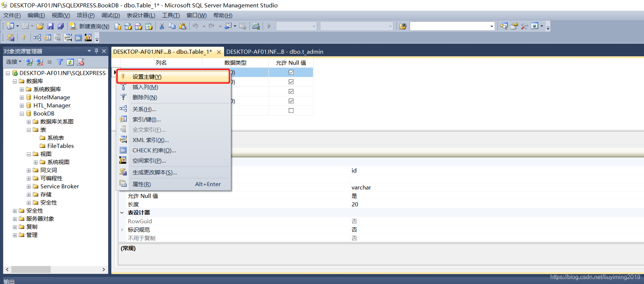Paste using the clipboard toolbar icon
This screenshot has height=284, width=644.
182,26
